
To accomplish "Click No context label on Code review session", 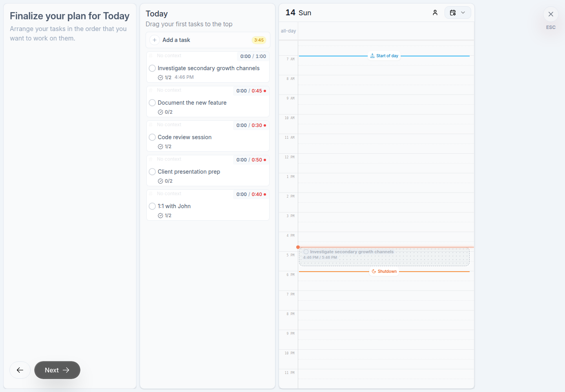I will coord(169,125).
